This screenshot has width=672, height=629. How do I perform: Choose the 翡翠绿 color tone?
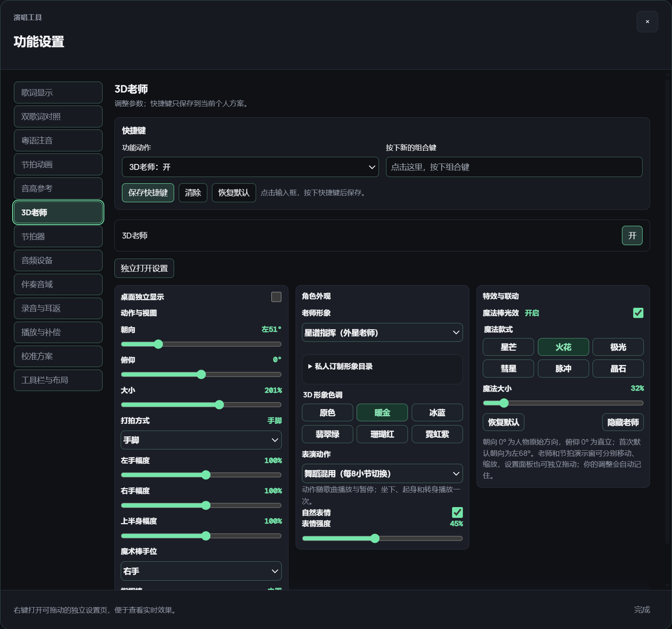point(328,434)
